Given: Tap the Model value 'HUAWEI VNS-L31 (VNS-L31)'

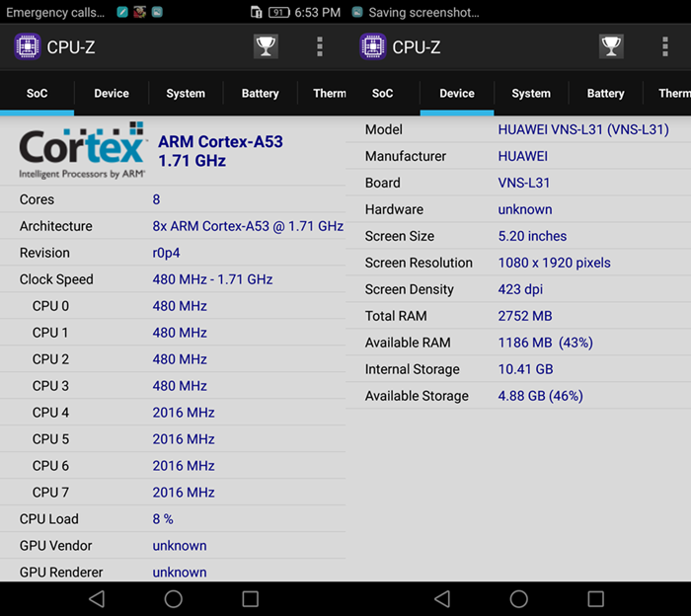Looking at the screenshot, I should click(x=583, y=129).
